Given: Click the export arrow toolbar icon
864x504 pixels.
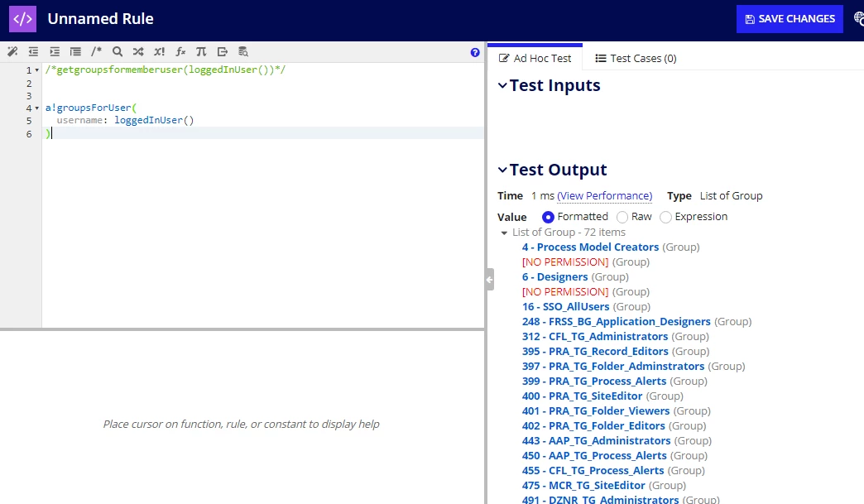Looking at the screenshot, I should tap(222, 52).
